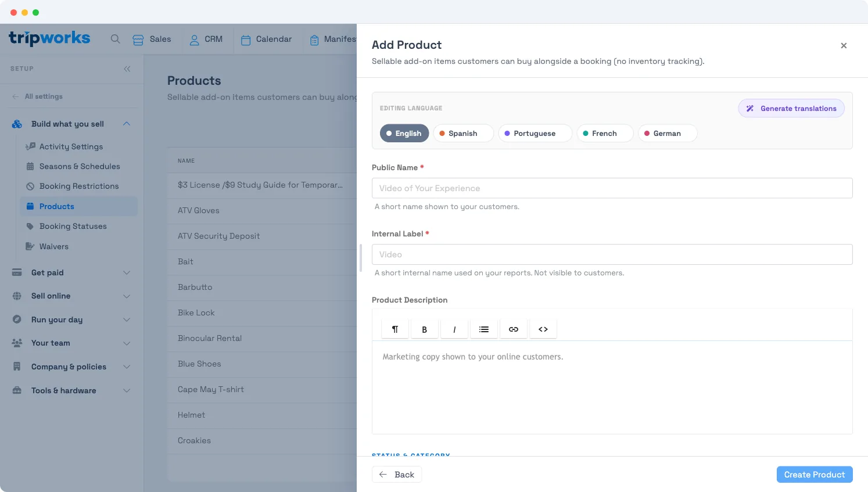The width and height of the screenshot is (868, 492).
Task: Open Activity Settings in sidebar
Action: click(78, 146)
